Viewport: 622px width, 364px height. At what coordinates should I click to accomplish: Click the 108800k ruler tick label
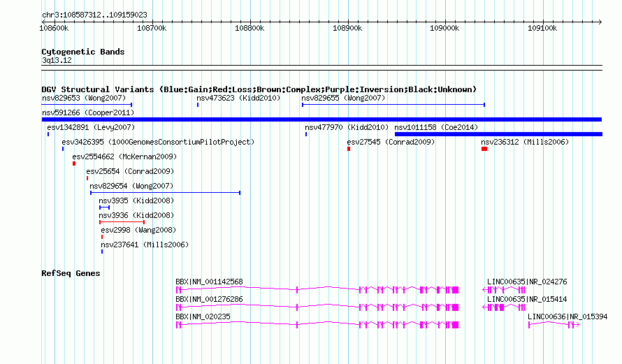tap(249, 28)
